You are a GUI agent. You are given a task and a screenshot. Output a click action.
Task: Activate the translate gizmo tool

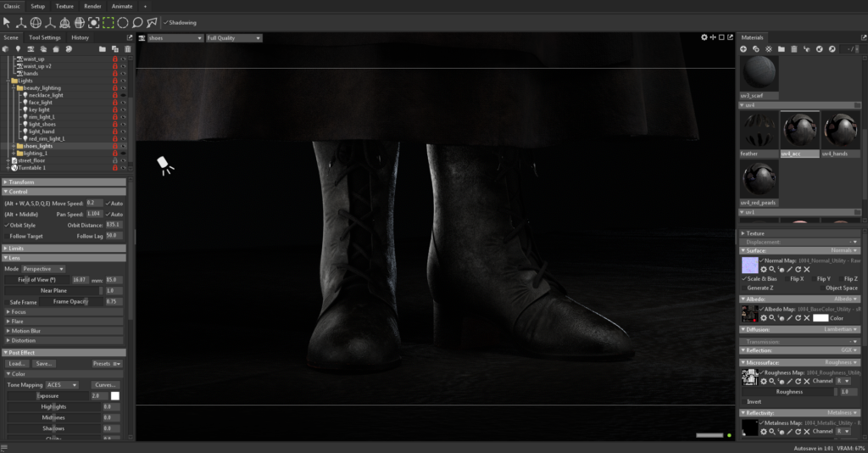coord(21,22)
